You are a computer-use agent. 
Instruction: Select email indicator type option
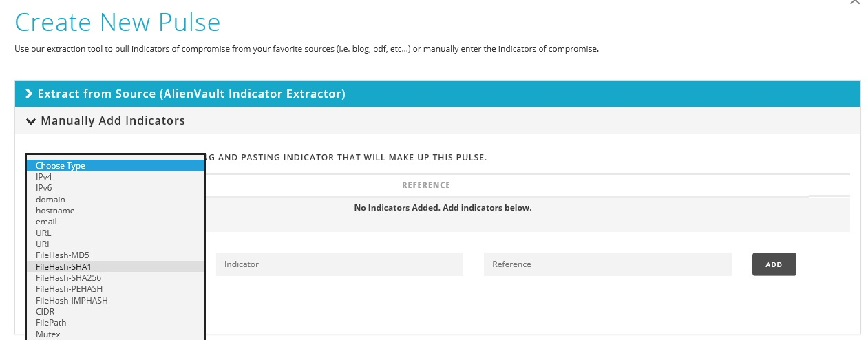pos(46,222)
